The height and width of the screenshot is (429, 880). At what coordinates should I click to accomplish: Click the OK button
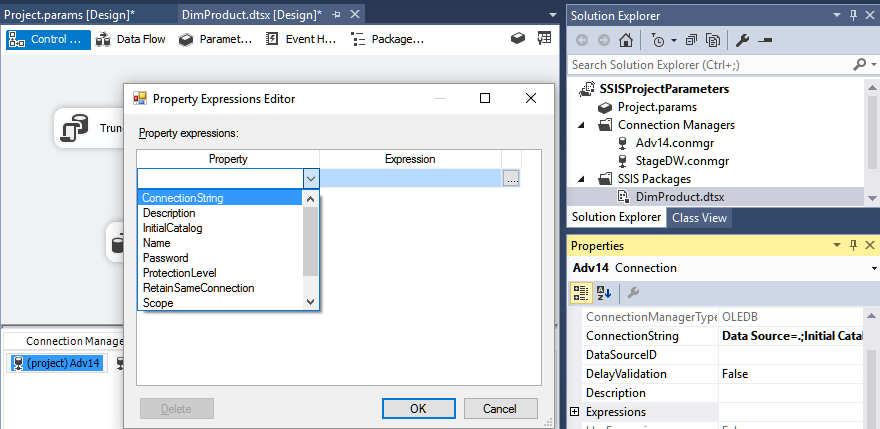418,408
